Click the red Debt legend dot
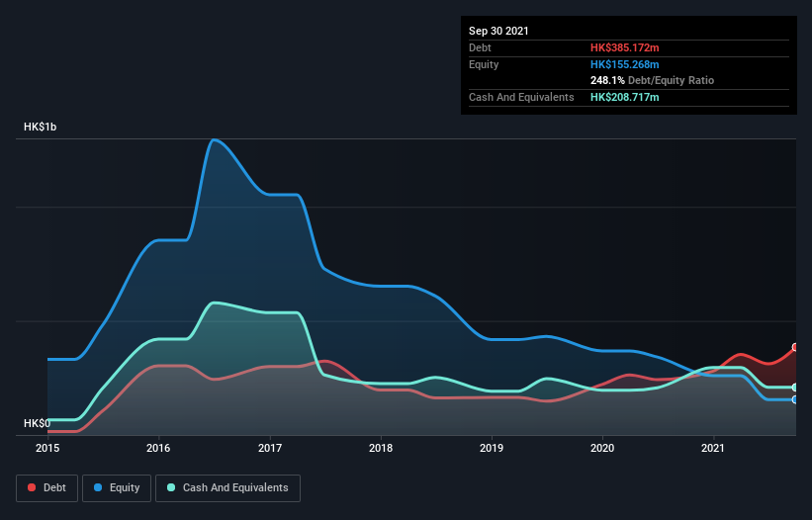Viewport: 812px width, 520px height. point(32,487)
